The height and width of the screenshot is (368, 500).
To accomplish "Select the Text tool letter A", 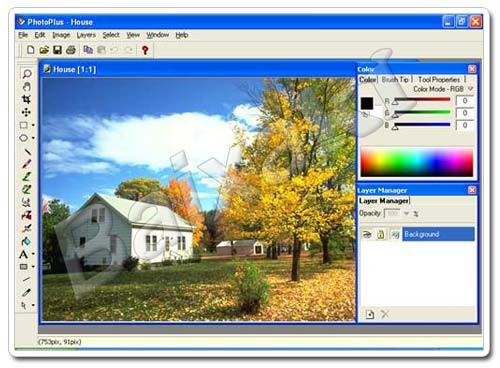I will [x=24, y=255].
